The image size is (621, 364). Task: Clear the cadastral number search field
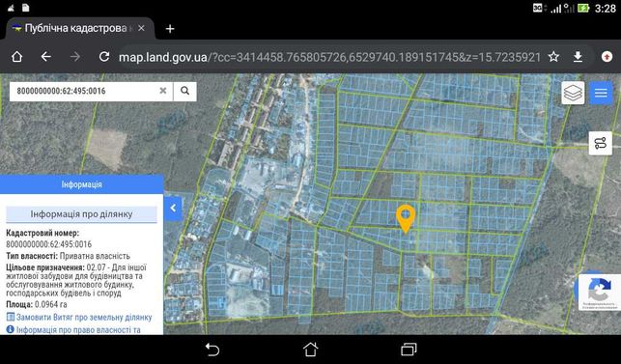(x=163, y=91)
